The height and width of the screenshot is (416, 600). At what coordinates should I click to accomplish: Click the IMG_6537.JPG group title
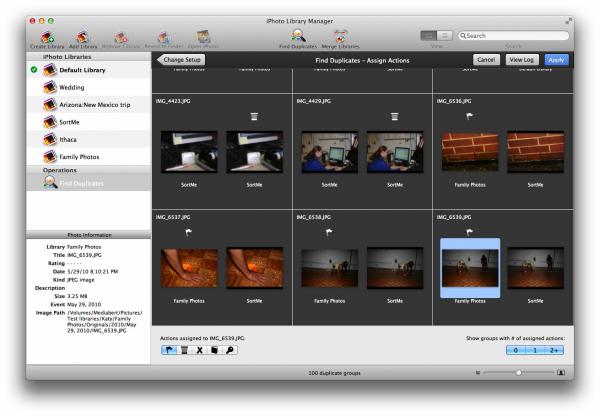(x=173, y=217)
